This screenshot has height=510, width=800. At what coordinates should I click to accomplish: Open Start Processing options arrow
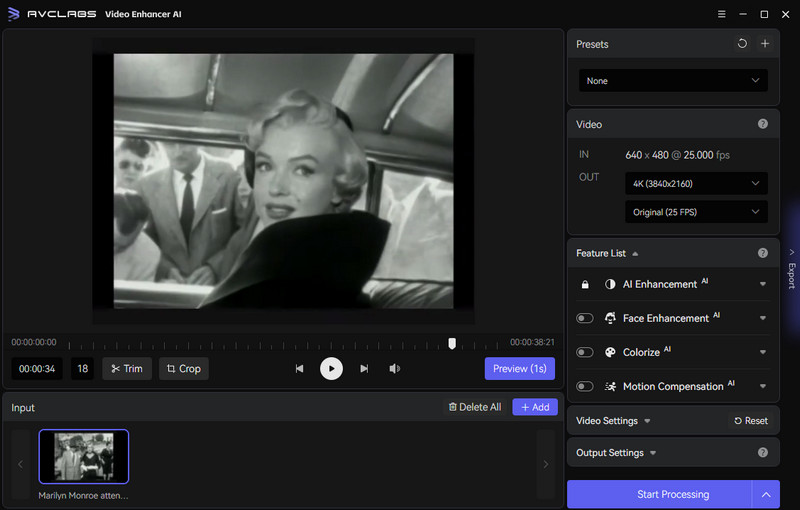click(x=766, y=494)
